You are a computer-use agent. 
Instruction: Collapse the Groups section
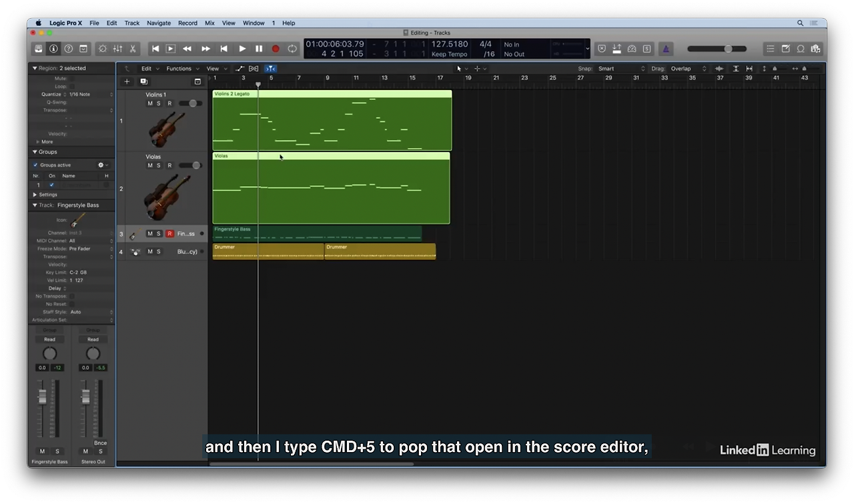[x=35, y=152]
